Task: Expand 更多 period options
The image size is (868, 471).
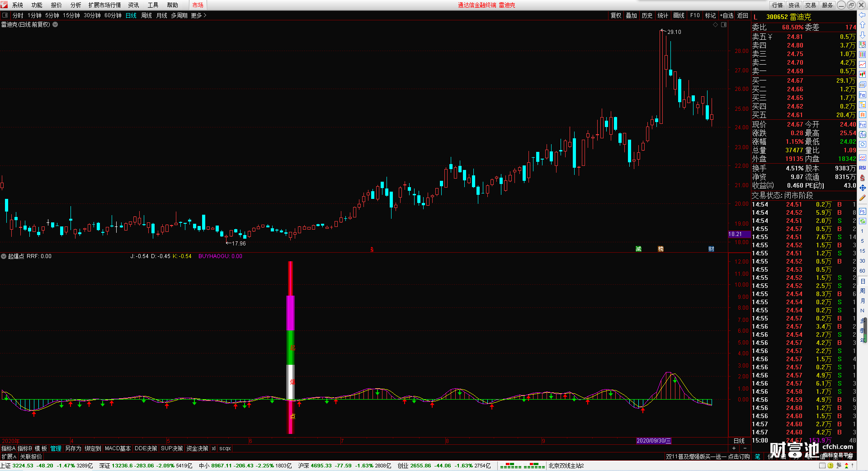Action: 198,15
